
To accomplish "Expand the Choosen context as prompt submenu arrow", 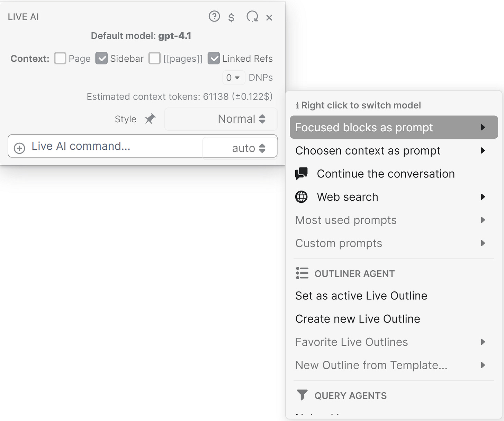I will 483,150.
